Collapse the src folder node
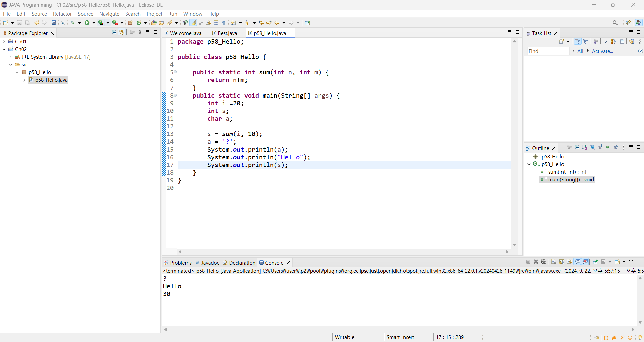 click(11, 65)
